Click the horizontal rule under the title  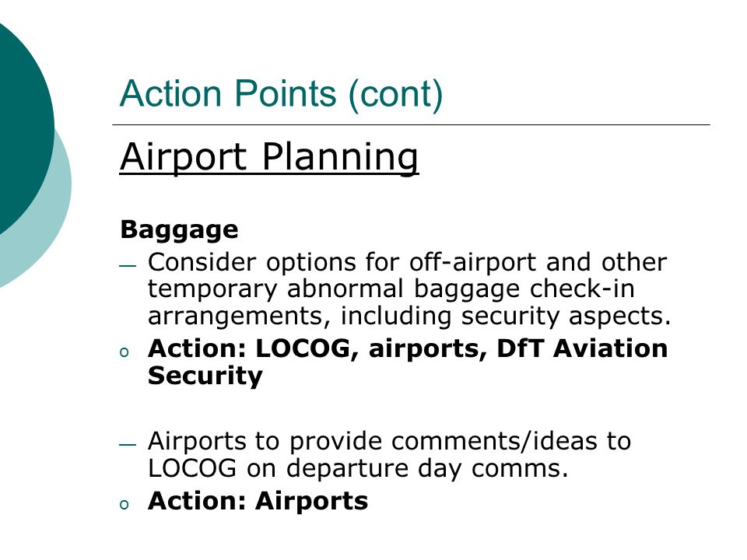411,124
